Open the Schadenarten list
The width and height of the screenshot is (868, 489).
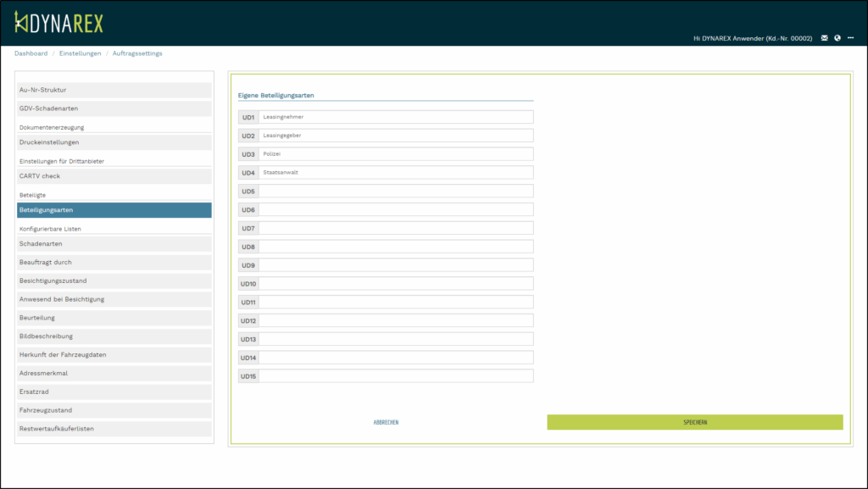(114, 244)
